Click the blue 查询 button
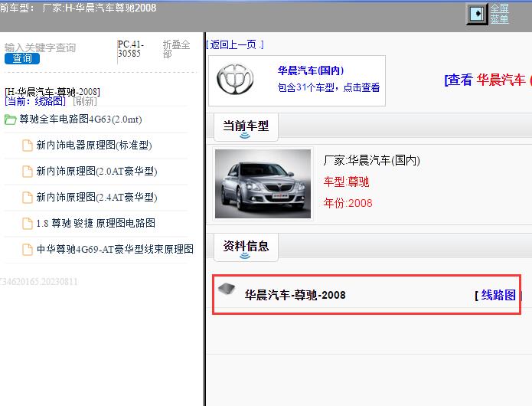Viewport: 532px width, 406px height. coord(22,59)
